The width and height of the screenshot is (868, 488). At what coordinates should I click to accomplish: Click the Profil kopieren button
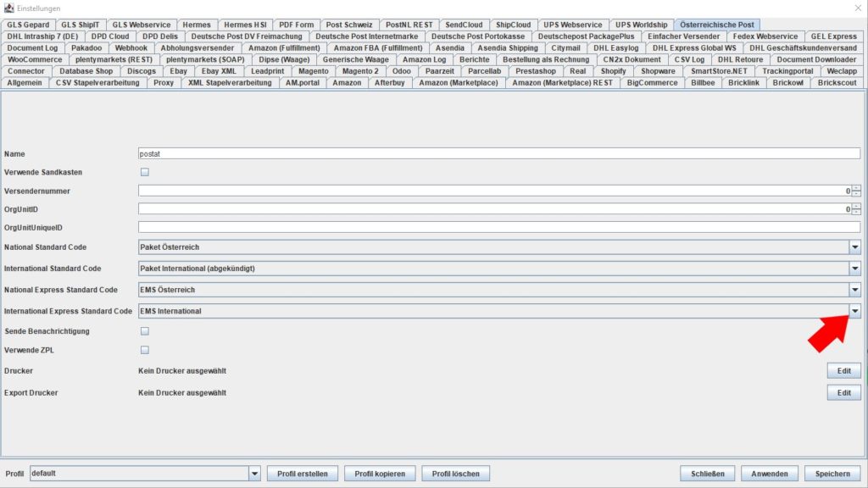coord(380,474)
